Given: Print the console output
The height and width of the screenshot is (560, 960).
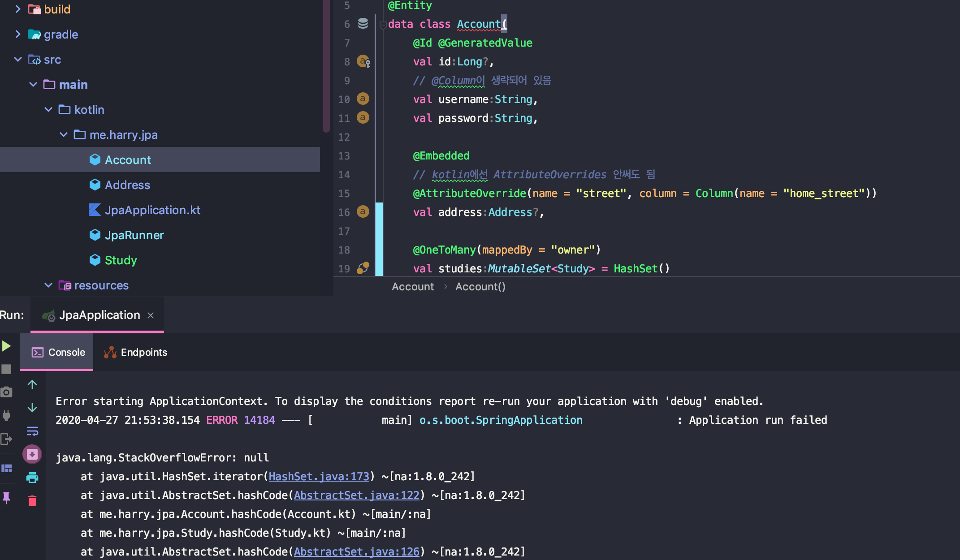Looking at the screenshot, I should pyautogui.click(x=32, y=477).
